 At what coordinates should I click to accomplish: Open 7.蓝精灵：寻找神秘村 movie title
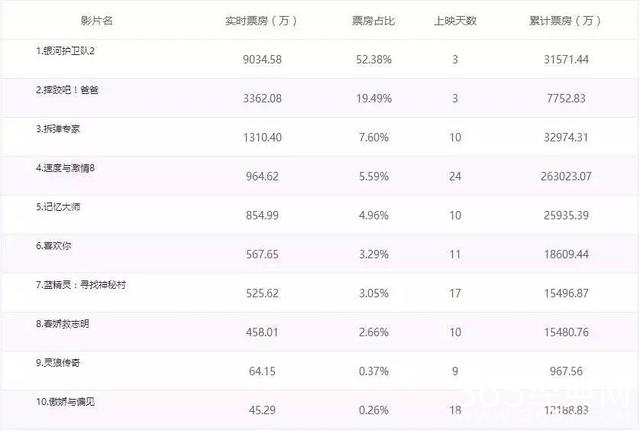(x=81, y=285)
